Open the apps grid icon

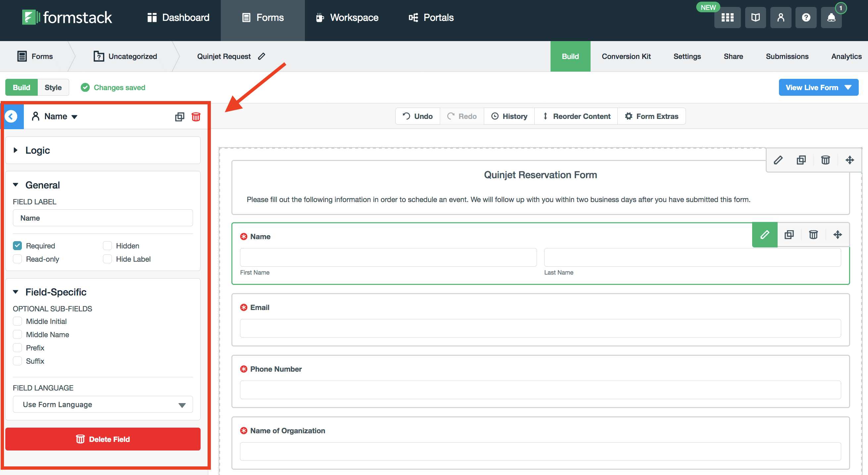[727, 18]
